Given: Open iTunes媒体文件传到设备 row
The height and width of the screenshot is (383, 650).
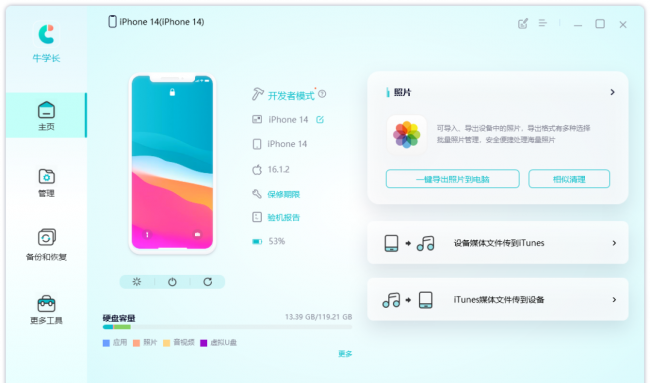Looking at the screenshot, I should (x=497, y=299).
